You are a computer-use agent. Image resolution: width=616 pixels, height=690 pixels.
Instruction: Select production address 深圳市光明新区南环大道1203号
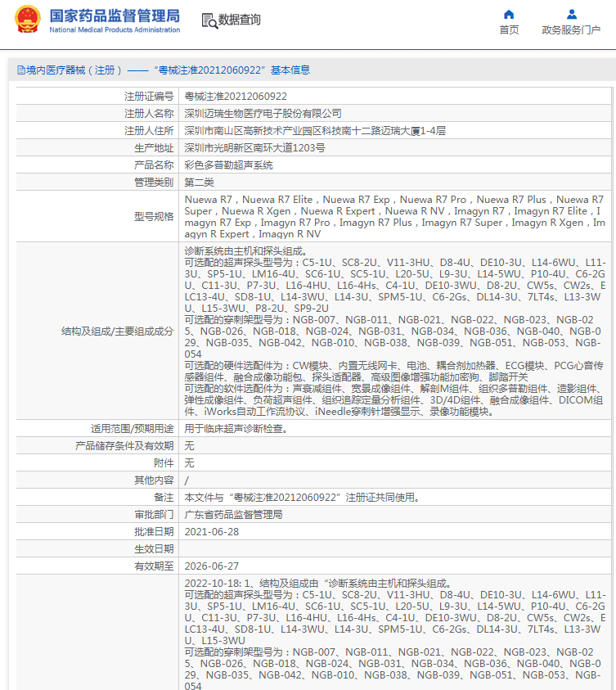(x=254, y=148)
